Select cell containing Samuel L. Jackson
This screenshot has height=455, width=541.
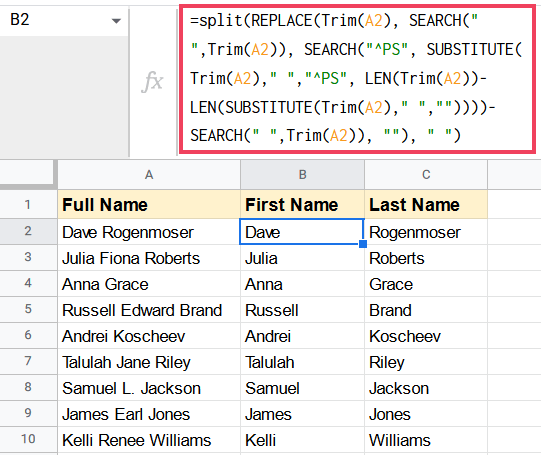149,388
